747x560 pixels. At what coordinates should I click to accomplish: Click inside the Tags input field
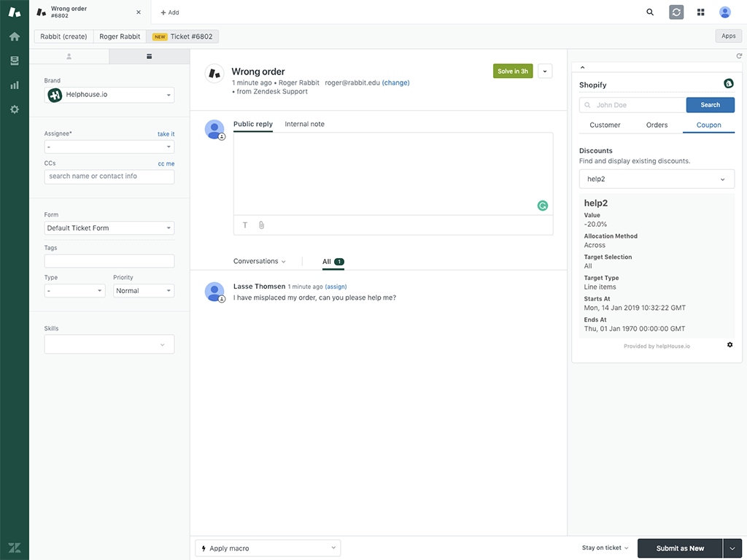coord(109,260)
